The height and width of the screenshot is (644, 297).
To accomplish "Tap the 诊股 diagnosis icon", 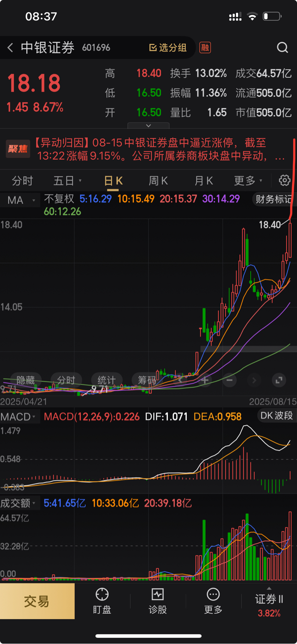I will click(x=158, y=594).
